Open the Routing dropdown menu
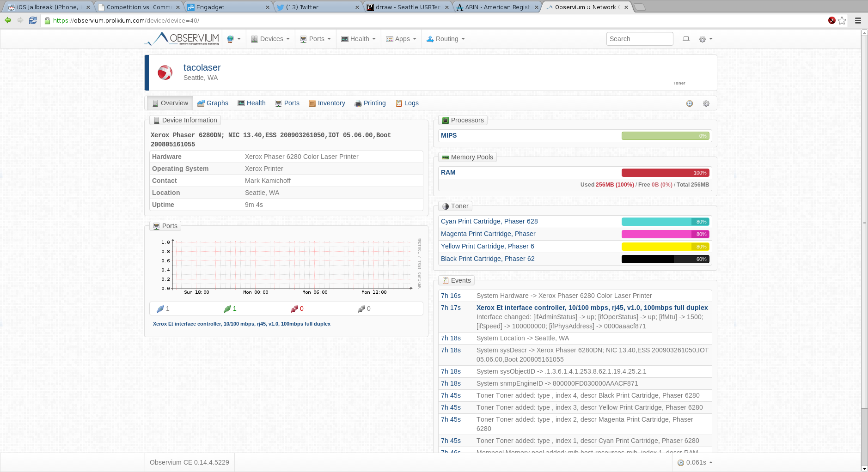Image resolution: width=868 pixels, height=472 pixels. [x=446, y=39]
